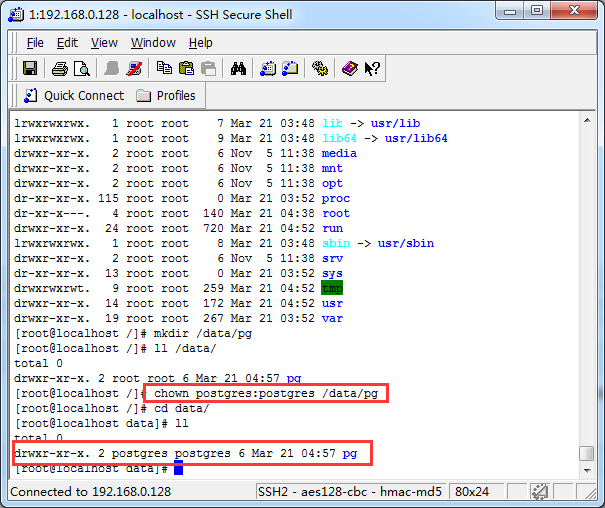605x508 pixels.
Task: Click the grayed-out Connect icon
Action: coord(112,69)
